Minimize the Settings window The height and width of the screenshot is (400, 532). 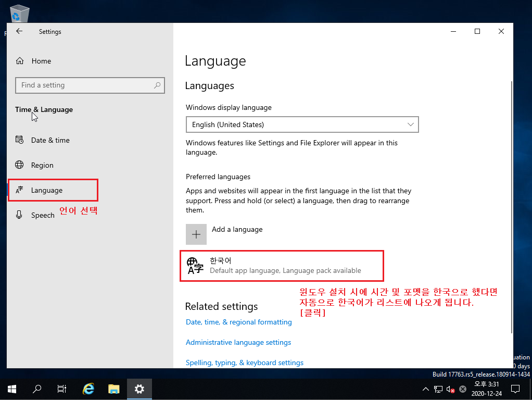(453, 31)
